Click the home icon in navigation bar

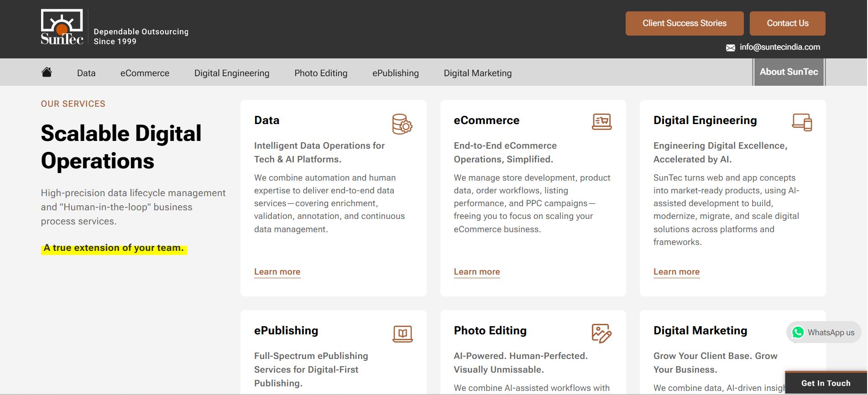[x=47, y=72]
